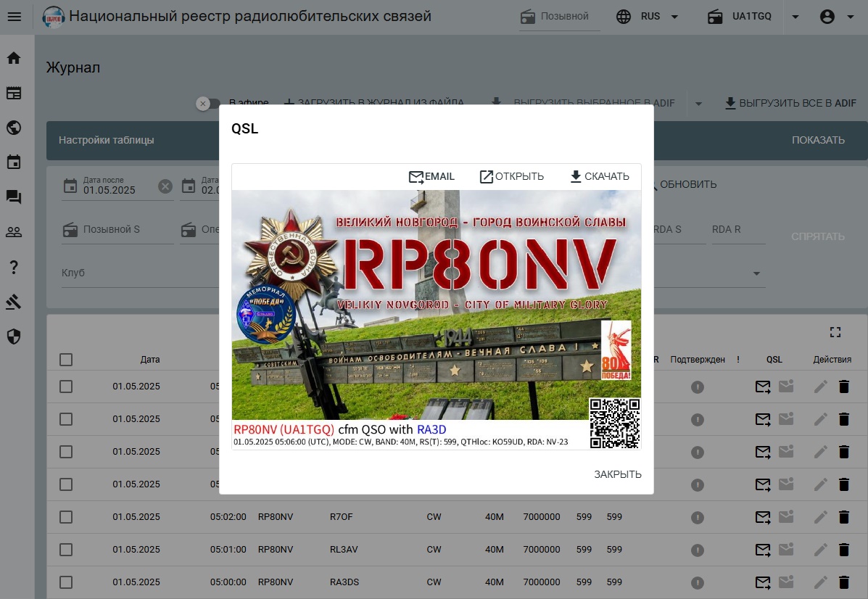The height and width of the screenshot is (599, 868).
Task: Edit the R7OF log entry
Action: [820, 517]
